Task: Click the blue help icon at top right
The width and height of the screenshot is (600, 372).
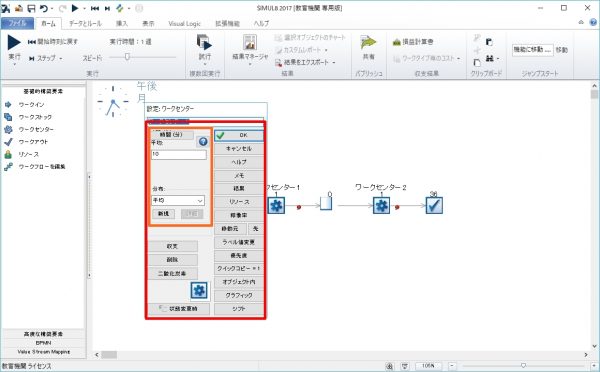Action: coord(593,23)
